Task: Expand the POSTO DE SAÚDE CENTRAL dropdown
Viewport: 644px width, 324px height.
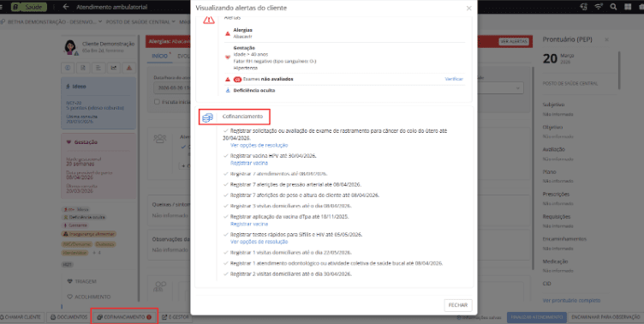Action: [x=140, y=21]
